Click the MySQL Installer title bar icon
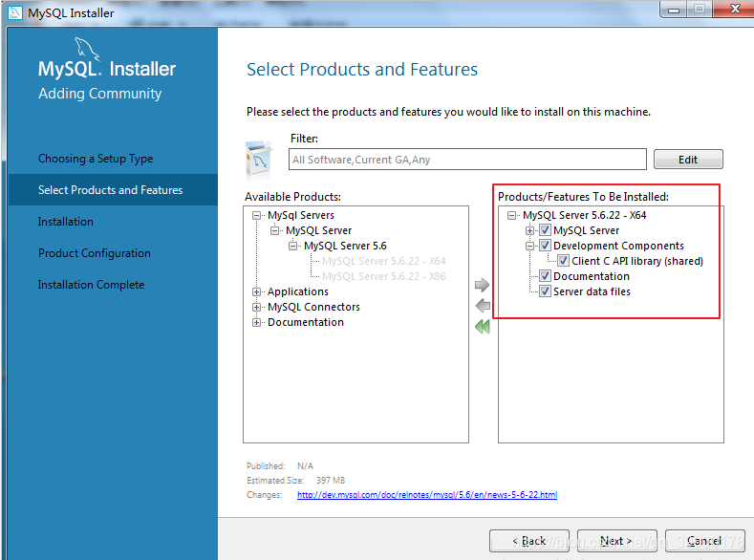The height and width of the screenshot is (560, 754). (15, 12)
